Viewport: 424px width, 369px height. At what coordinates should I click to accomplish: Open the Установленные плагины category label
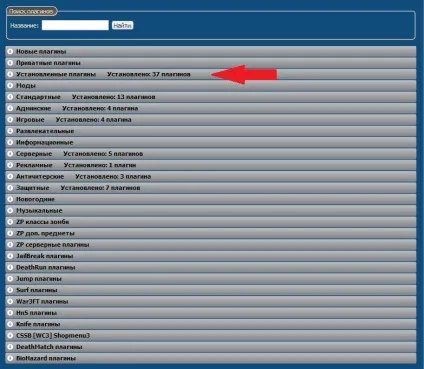click(x=56, y=74)
